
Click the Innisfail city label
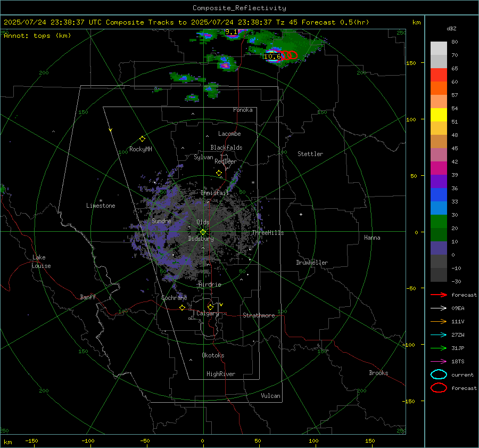tap(215, 193)
